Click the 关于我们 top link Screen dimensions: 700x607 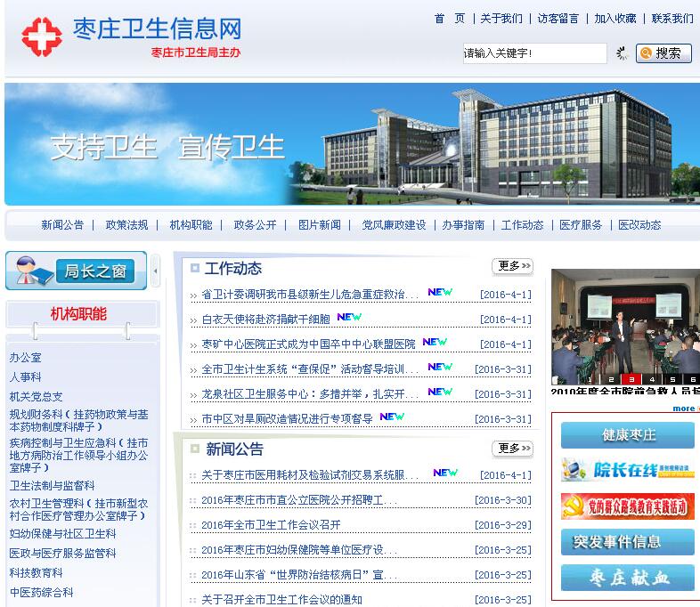[x=501, y=18]
